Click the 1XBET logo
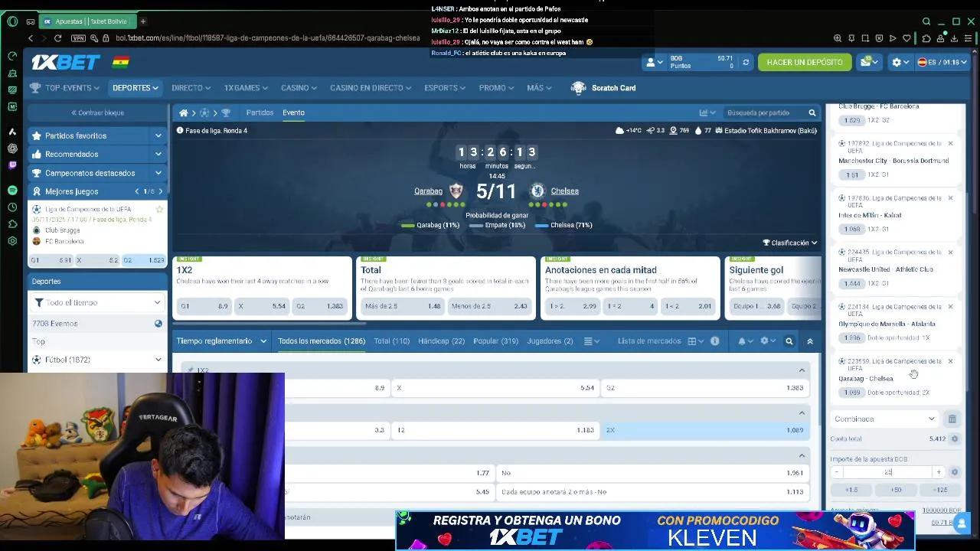 (x=66, y=62)
